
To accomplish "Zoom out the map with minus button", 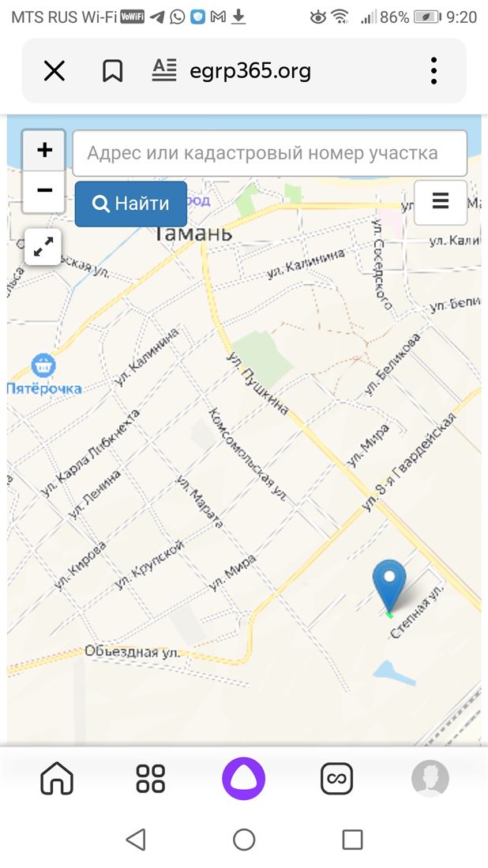I will click(43, 191).
